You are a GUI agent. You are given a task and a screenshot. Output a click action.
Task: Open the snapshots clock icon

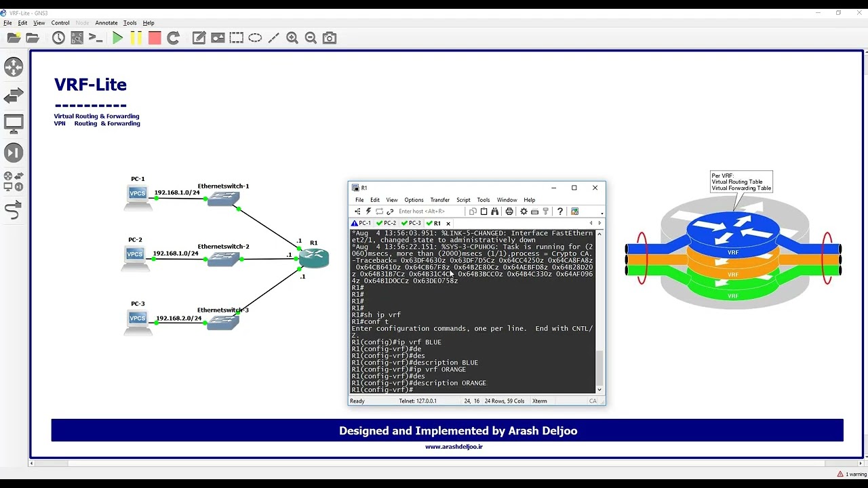pyautogui.click(x=58, y=38)
